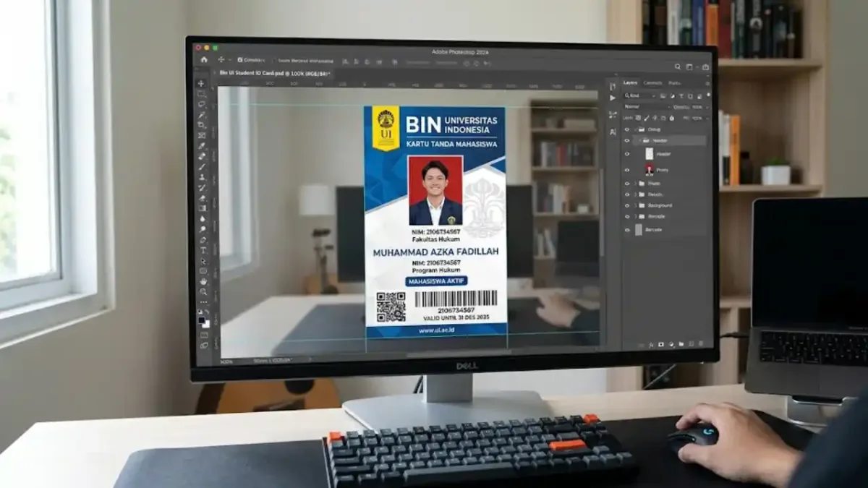Select the Lasso tool
Screen dimensions: 868x488
[x=201, y=104]
